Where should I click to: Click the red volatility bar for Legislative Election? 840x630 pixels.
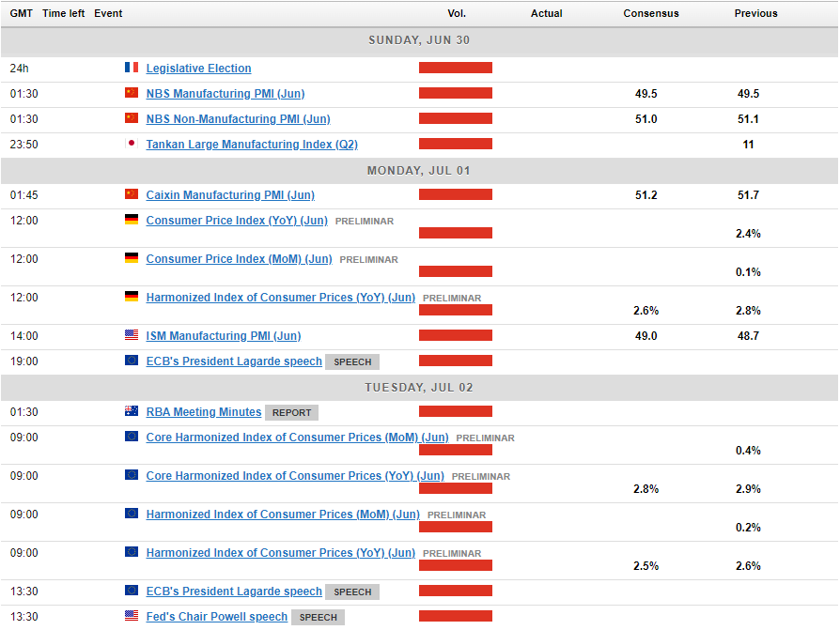[456, 68]
